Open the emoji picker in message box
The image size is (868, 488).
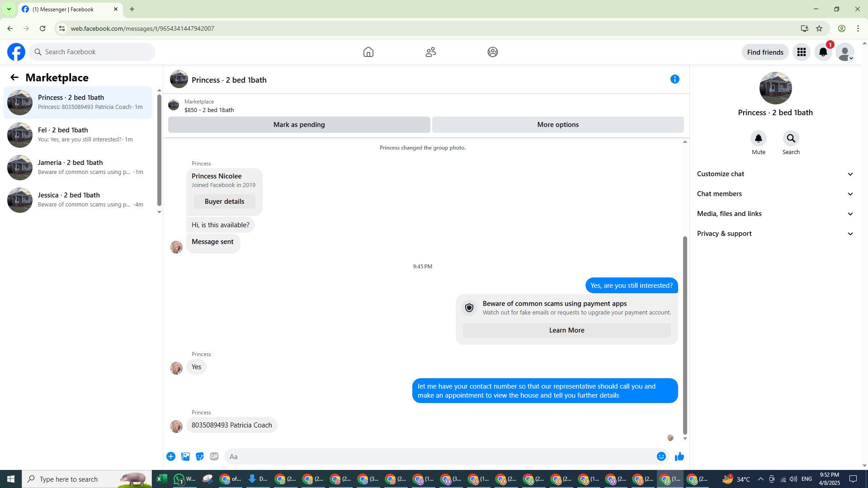tap(661, 457)
